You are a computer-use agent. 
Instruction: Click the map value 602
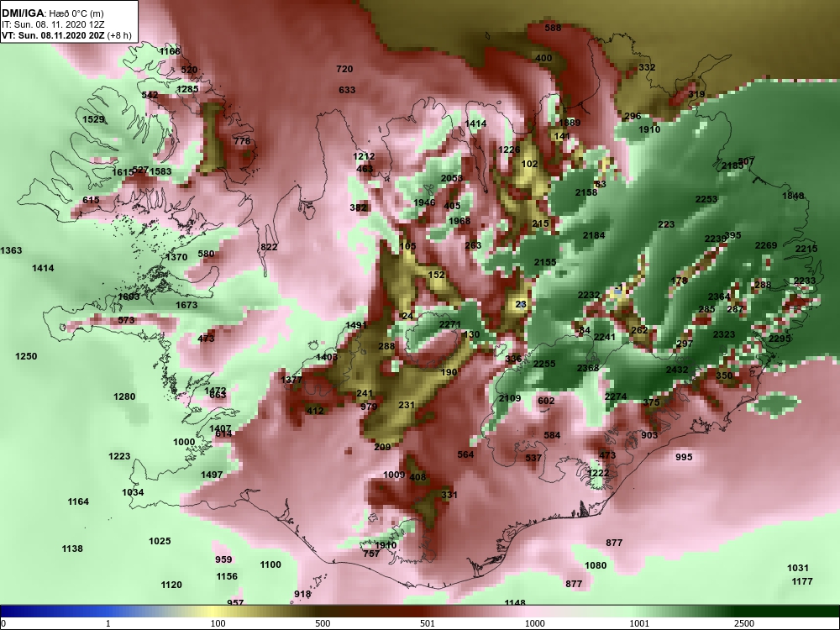click(x=546, y=402)
